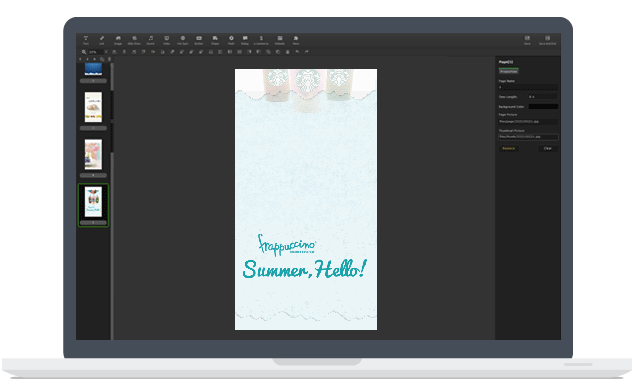Click Save And Exit
This screenshot has height=382, width=632.
(x=547, y=40)
